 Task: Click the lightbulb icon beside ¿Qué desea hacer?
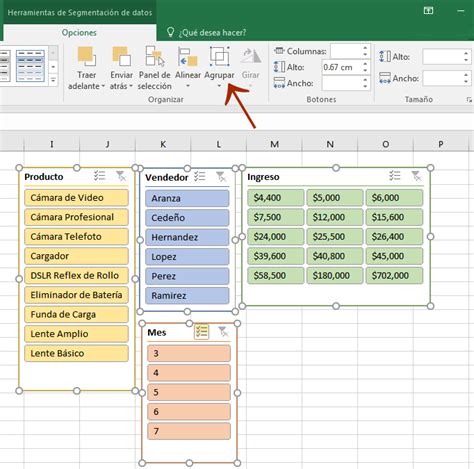click(170, 32)
